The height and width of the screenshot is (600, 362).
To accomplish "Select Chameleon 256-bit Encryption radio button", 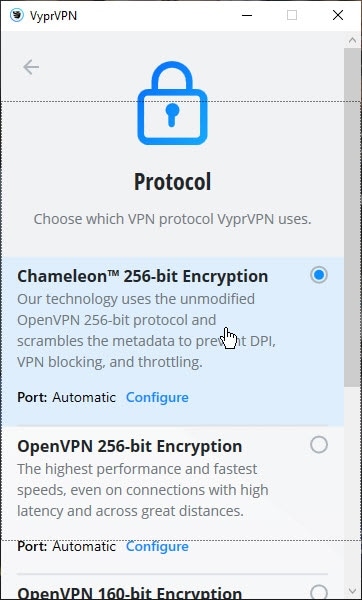I will pyautogui.click(x=319, y=275).
